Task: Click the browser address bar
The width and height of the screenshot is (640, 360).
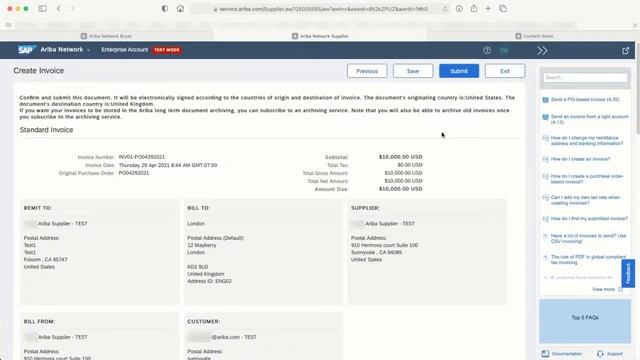Action: [x=320, y=9]
